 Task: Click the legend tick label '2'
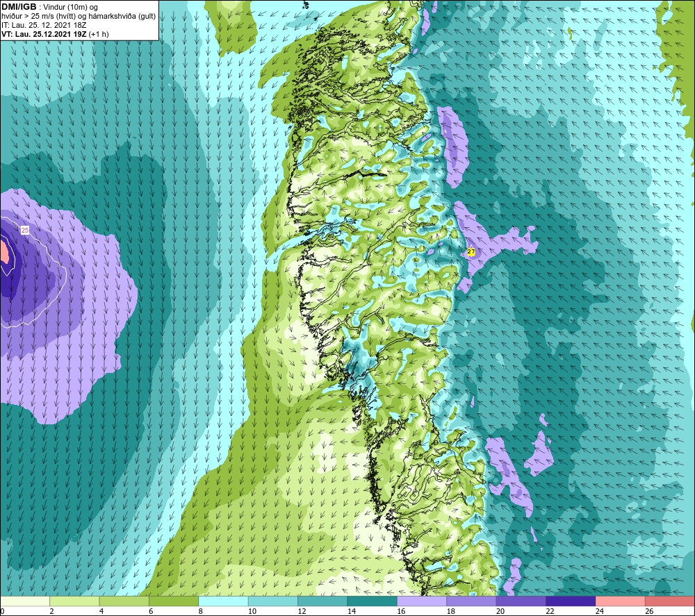click(52, 611)
